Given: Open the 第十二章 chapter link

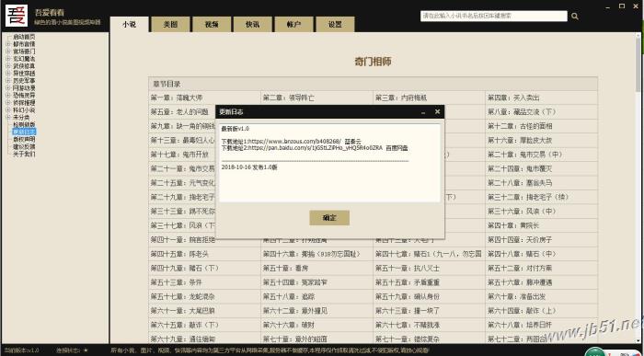Looking at the screenshot, I should click(520, 126).
